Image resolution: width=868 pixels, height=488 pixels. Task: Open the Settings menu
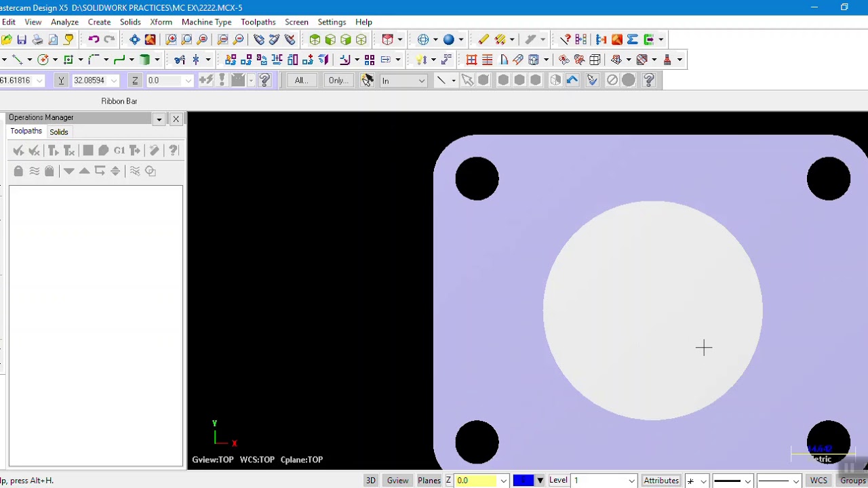(332, 22)
